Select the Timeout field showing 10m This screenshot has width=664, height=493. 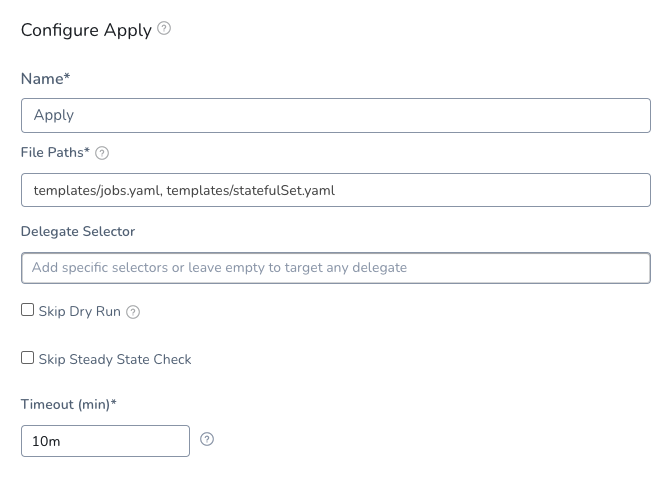pyautogui.click(x=105, y=441)
